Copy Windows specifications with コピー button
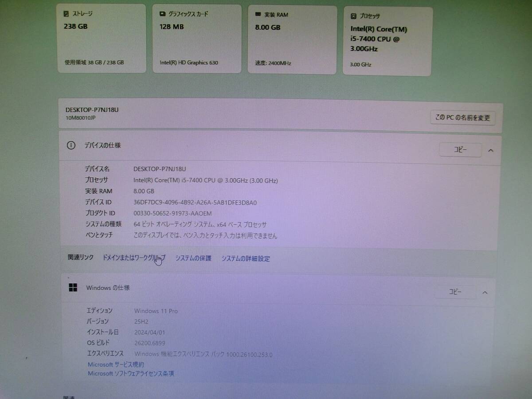 pyautogui.click(x=455, y=292)
